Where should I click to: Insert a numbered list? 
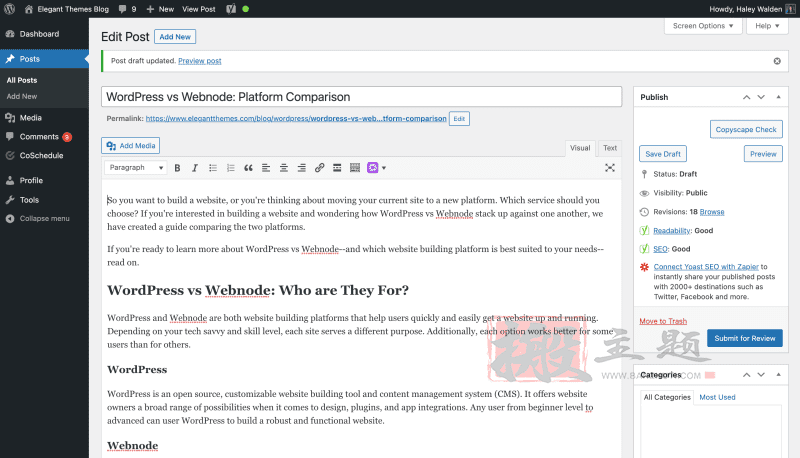231,168
